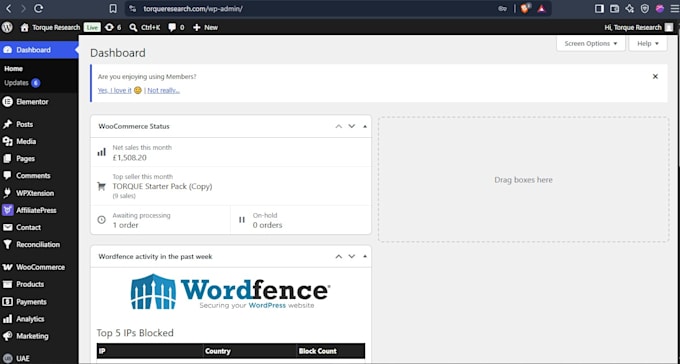Open the Brave shields lion icon
This screenshot has height=364, width=680.
[x=525, y=8]
